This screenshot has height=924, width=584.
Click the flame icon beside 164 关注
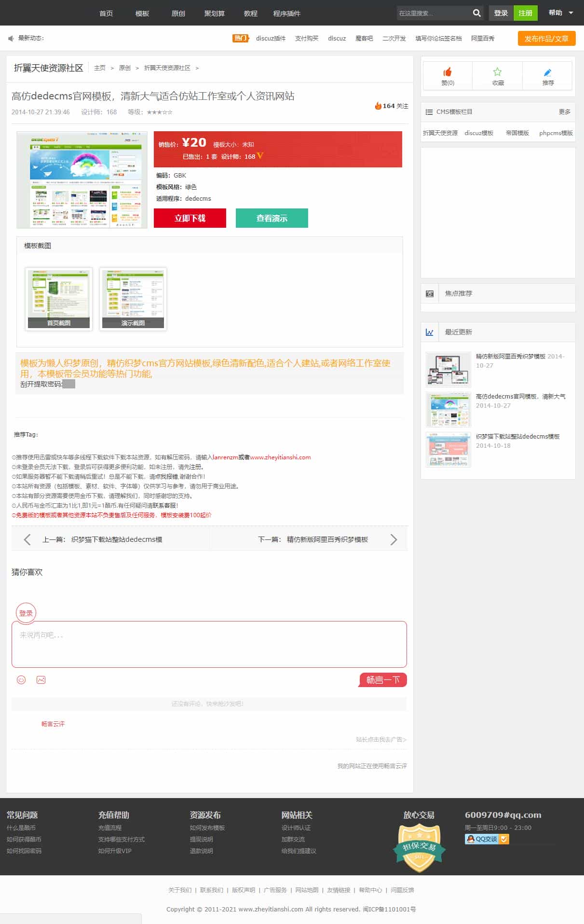(x=378, y=106)
